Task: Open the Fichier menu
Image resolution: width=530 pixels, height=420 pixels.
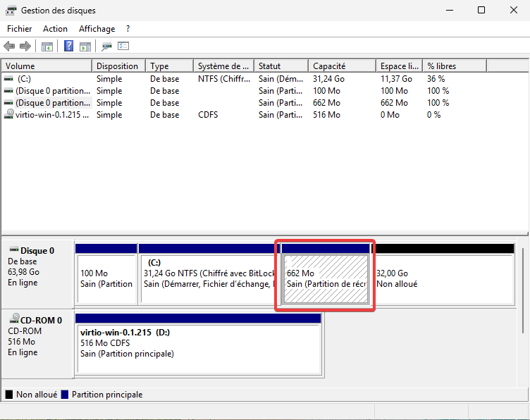Action: coord(20,29)
